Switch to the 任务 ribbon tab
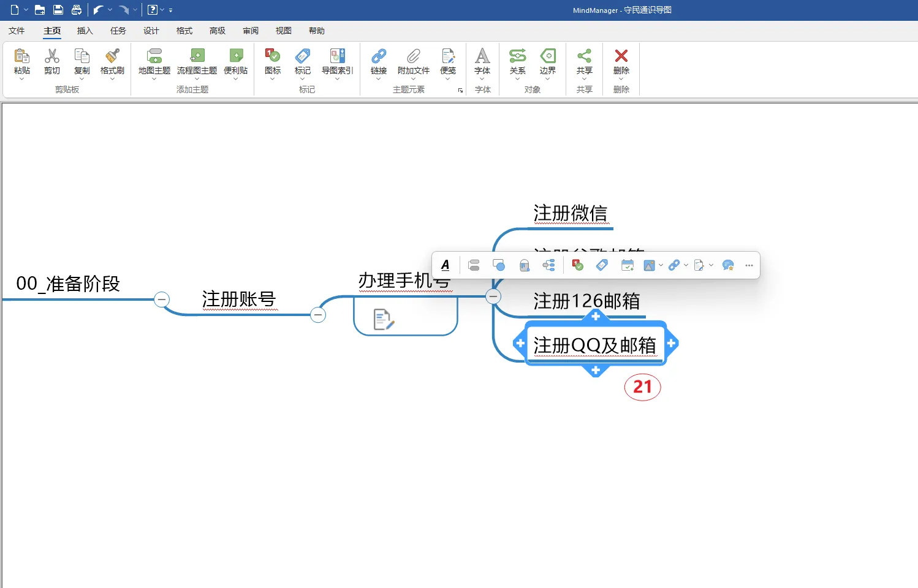Screen dimensions: 918x588 118,31
